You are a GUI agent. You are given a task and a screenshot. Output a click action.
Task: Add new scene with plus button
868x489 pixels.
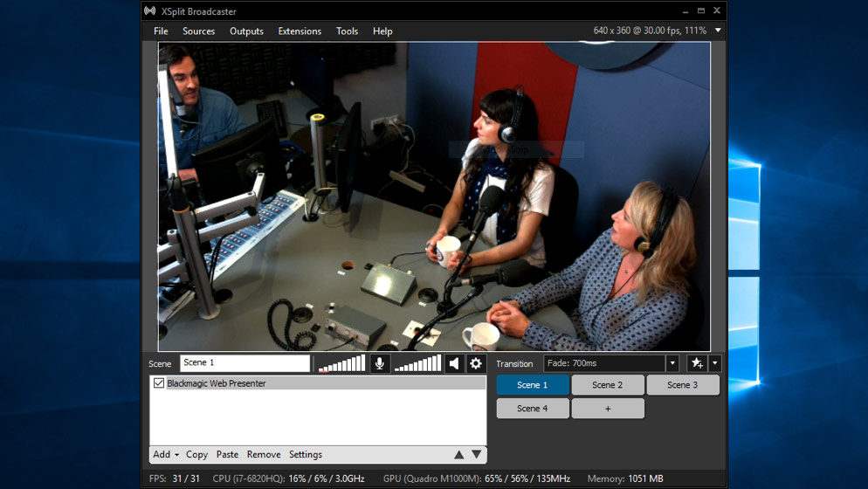(608, 408)
